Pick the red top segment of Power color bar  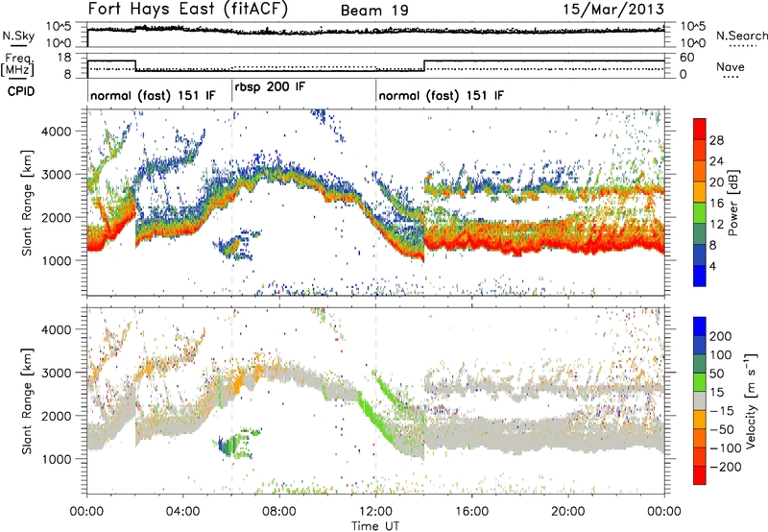[700, 129]
